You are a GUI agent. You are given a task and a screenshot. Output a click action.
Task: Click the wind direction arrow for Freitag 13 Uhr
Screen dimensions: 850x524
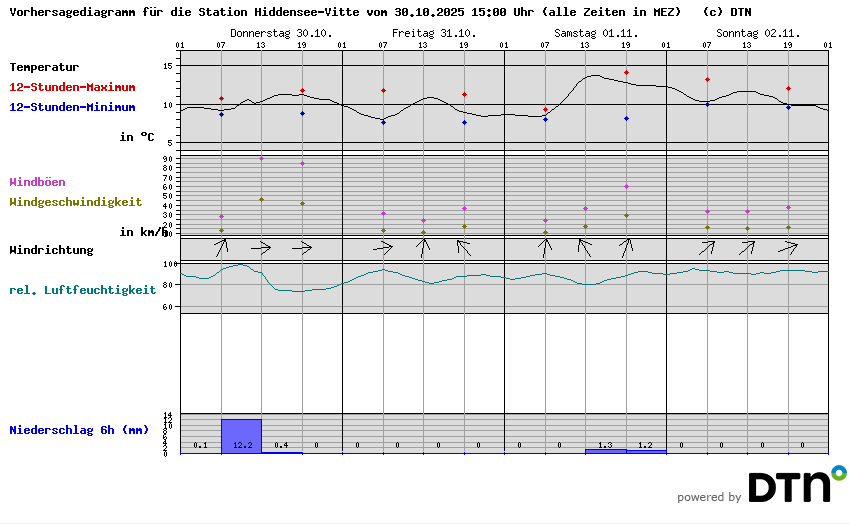tap(423, 248)
